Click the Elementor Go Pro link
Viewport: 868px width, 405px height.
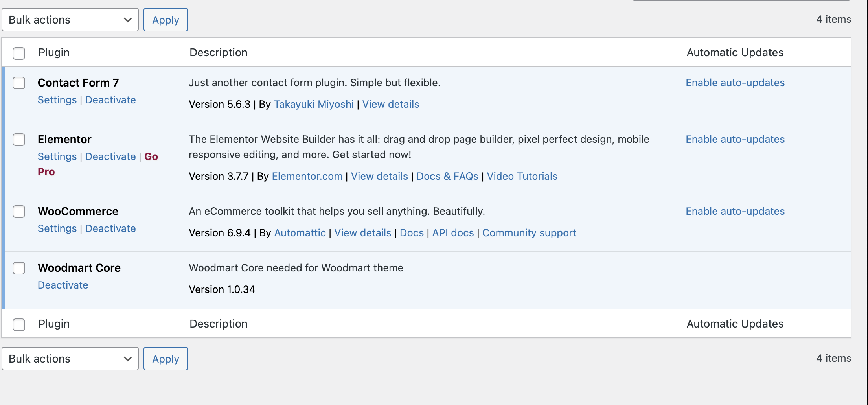click(151, 156)
